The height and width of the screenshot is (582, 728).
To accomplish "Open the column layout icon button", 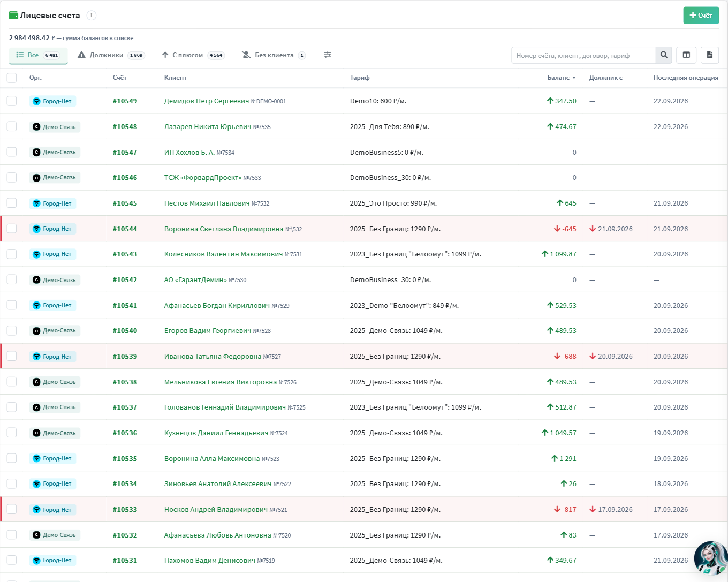I will [x=686, y=55].
